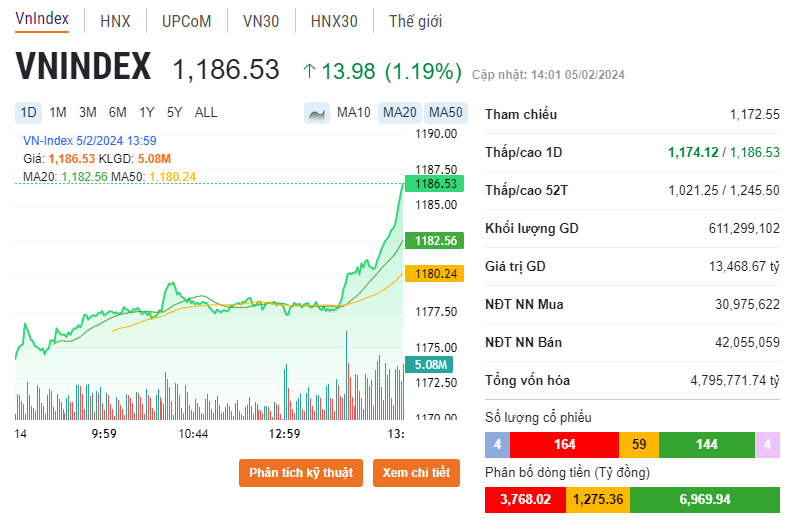Toggle the area chart type icon
This screenshot has width=804, height=524.
click(x=317, y=113)
